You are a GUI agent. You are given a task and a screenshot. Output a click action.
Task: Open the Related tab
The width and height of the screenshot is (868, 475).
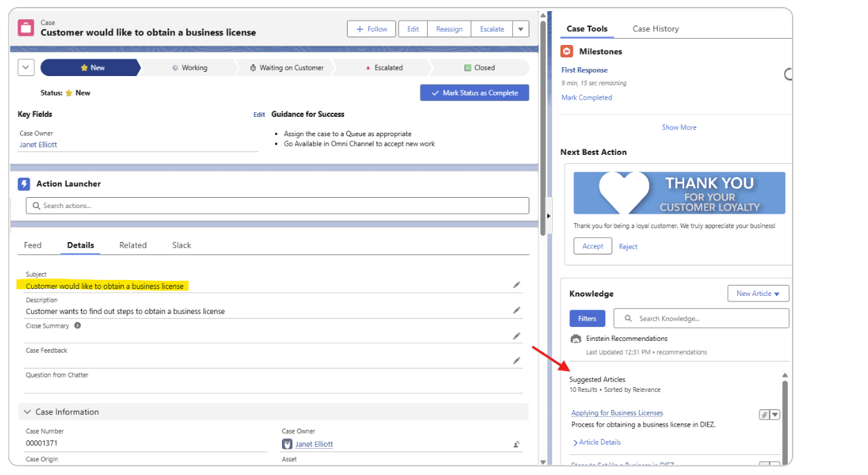point(133,245)
